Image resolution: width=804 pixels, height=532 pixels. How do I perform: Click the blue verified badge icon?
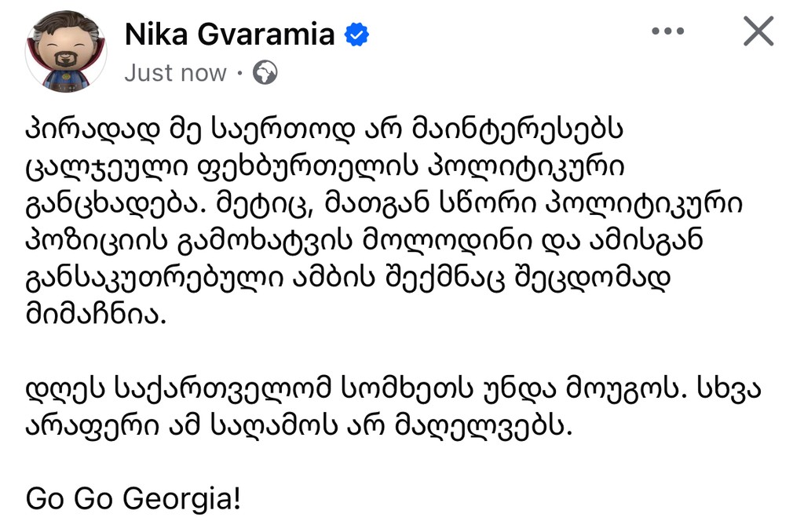[x=357, y=35]
